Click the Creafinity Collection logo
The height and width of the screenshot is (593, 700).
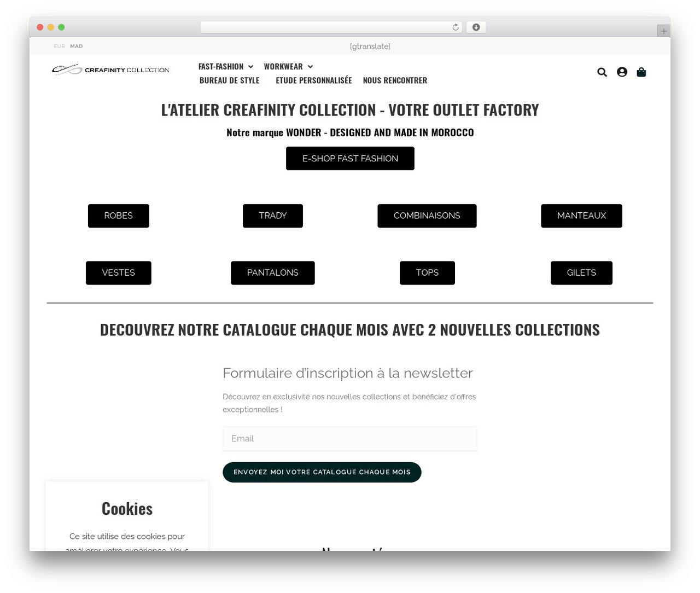110,70
